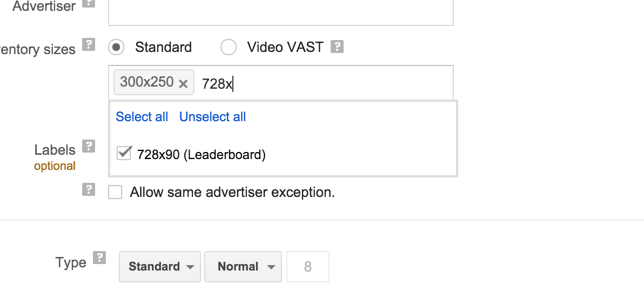Viewport: 644px width, 290px height.
Task: Open the Standard type dropdown
Action: pyautogui.click(x=160, y=267)
